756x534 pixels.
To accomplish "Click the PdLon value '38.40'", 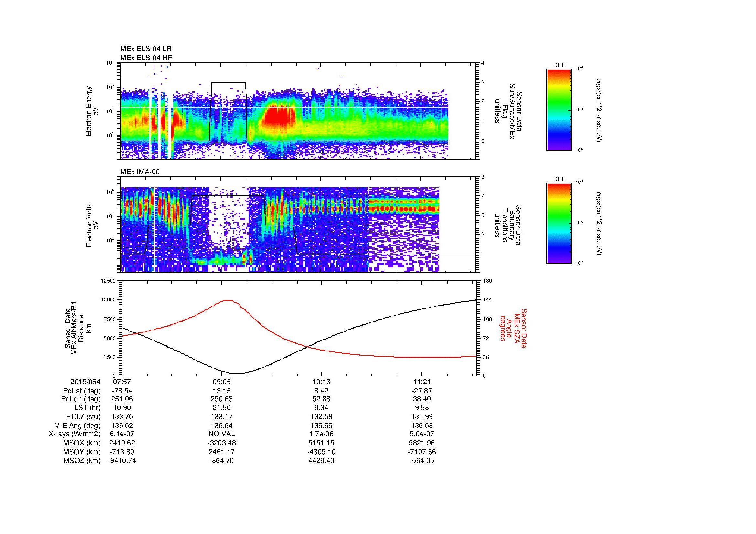I will coord(422,399).
